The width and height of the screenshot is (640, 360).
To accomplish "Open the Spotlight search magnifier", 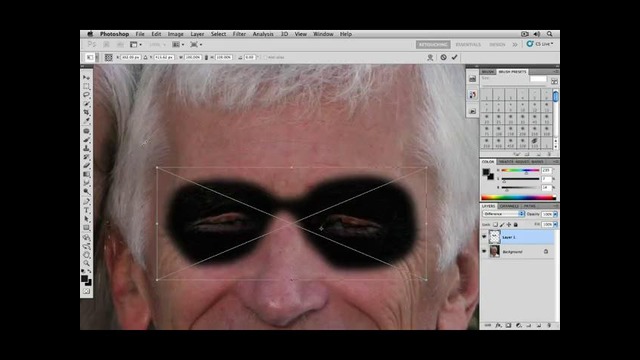I will pyautogui.click(x=550, y=34).
